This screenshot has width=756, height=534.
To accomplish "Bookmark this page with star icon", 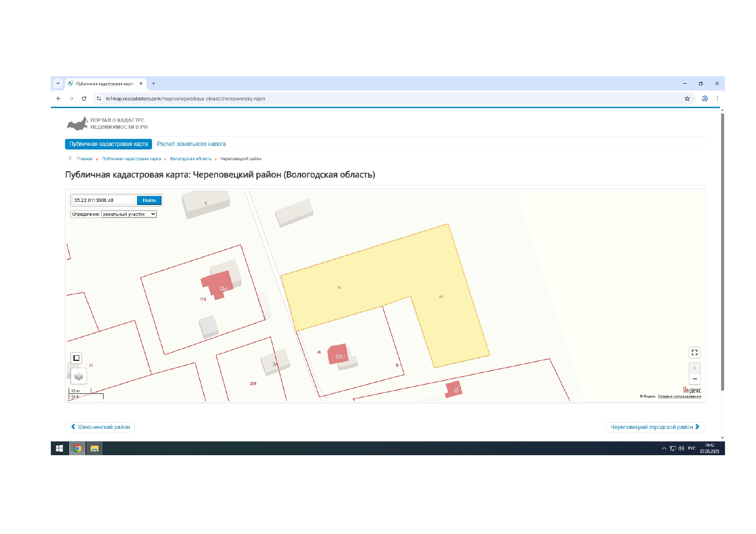I will [687, 99].
